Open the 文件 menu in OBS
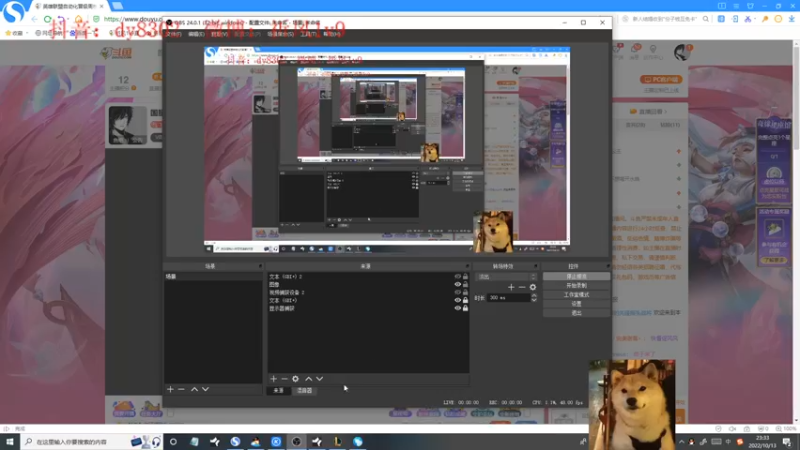This screenshot has width=800, height=450. click(x=174, y=34)
